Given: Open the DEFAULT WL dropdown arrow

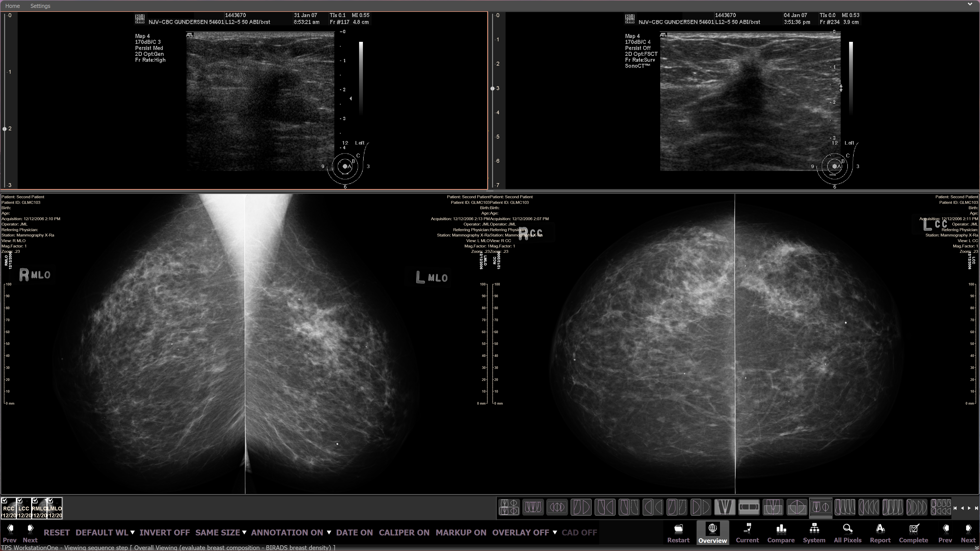Looking at the screenshot, I should tap(132, 532).
